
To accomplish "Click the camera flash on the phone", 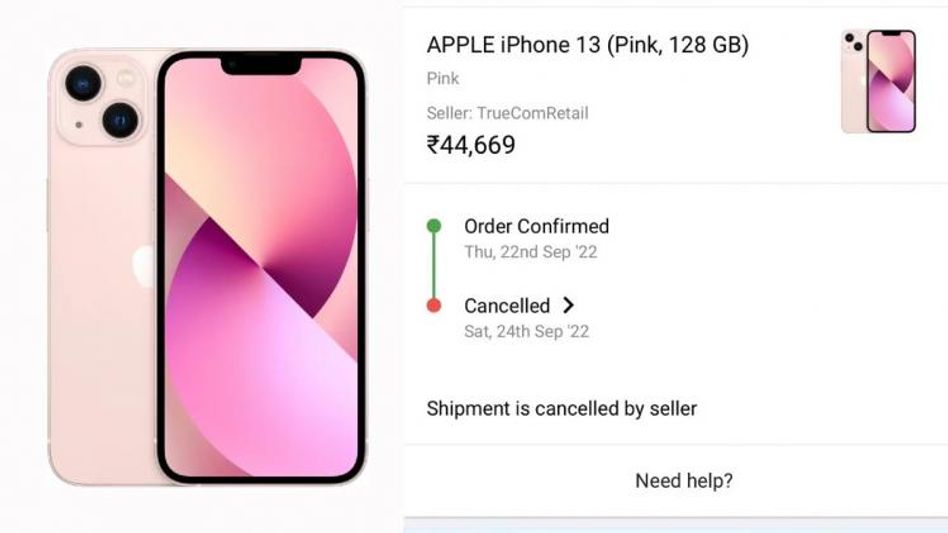I will point(126,77).
